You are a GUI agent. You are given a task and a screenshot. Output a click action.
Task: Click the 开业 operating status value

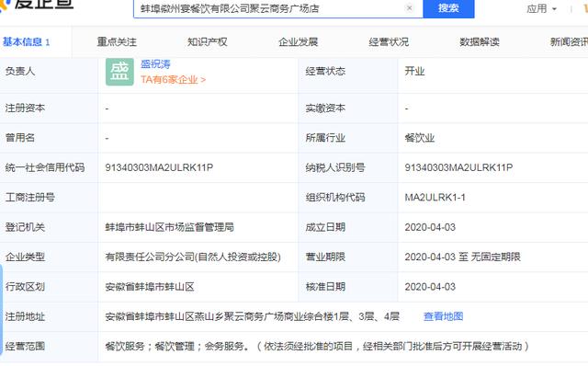(414, 71)
